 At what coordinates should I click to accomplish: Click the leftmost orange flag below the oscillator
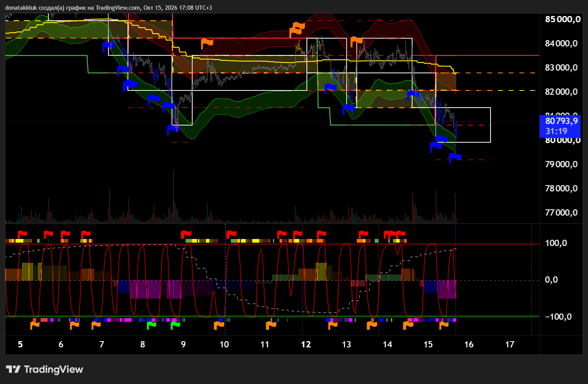(35, 324)
